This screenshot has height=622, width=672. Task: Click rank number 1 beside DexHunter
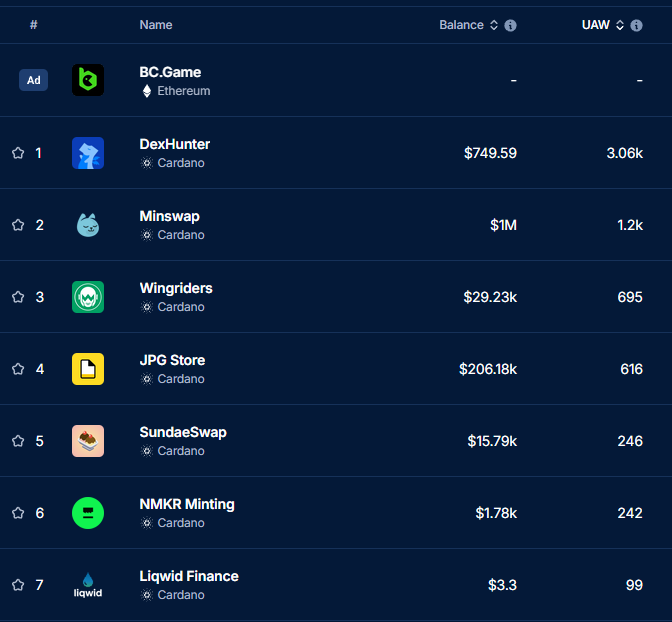[x=39, y=153]
